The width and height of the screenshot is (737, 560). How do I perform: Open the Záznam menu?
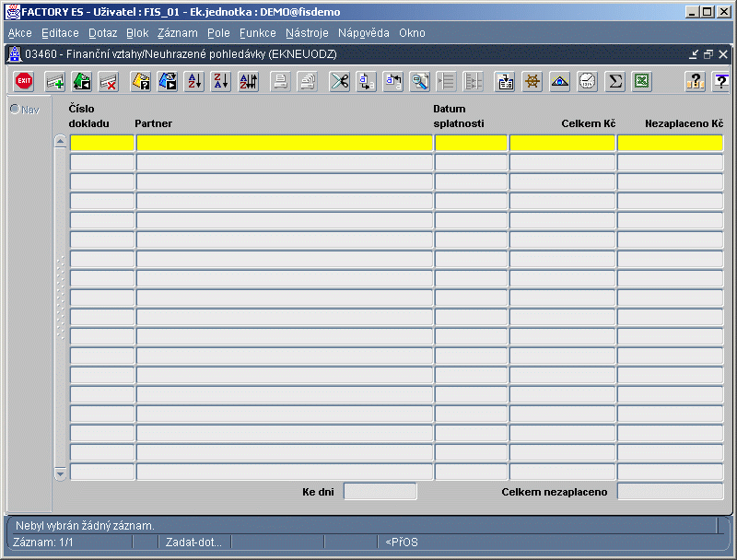pyautogui.click(x=178, y=33)
